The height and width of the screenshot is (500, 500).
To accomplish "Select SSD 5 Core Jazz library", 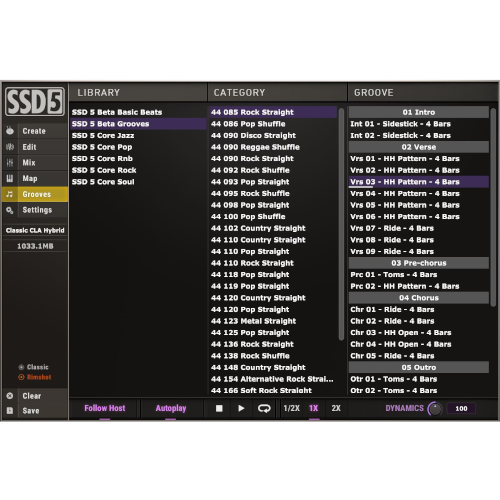I will coord(138,135).
